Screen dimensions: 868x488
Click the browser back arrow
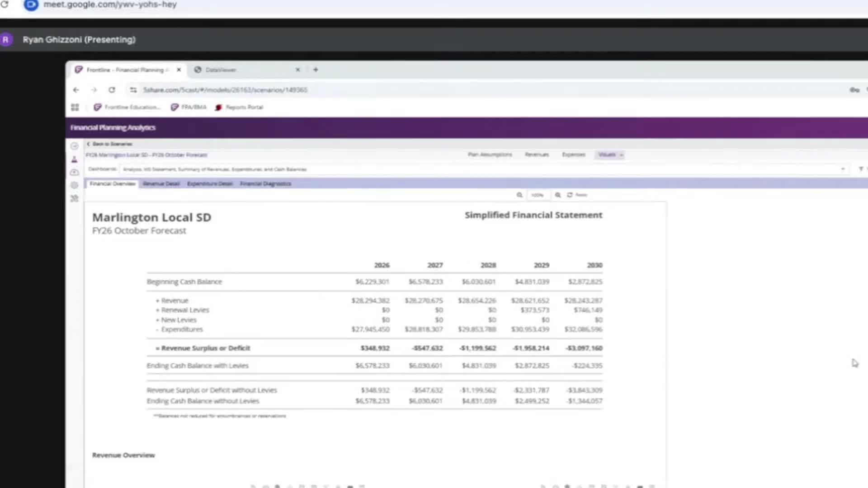[x=76, y=90]
